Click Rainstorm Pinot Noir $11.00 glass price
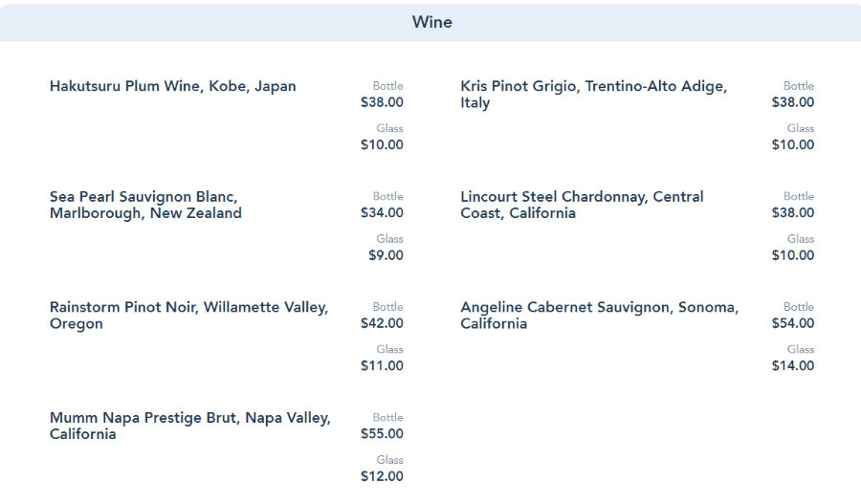The image size is (861, 504). coord(382,366)
